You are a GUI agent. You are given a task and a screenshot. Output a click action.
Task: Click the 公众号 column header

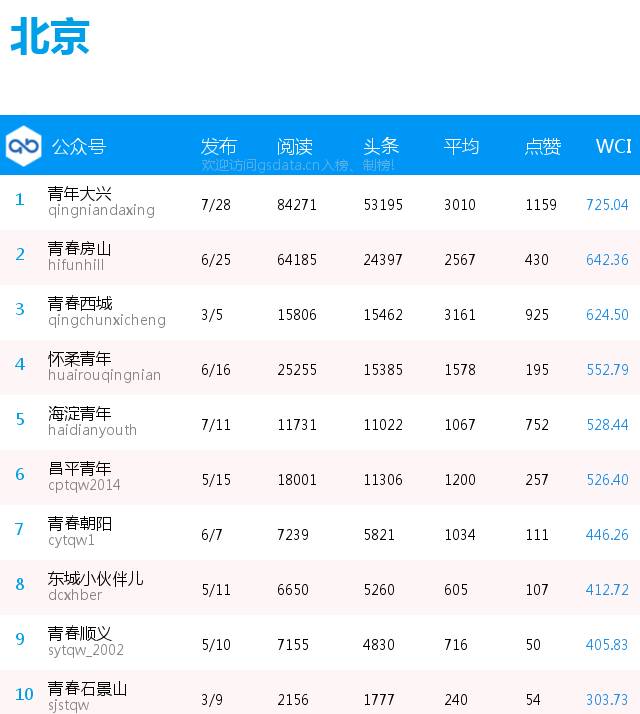pyautogui.click(x=79, y=147)
